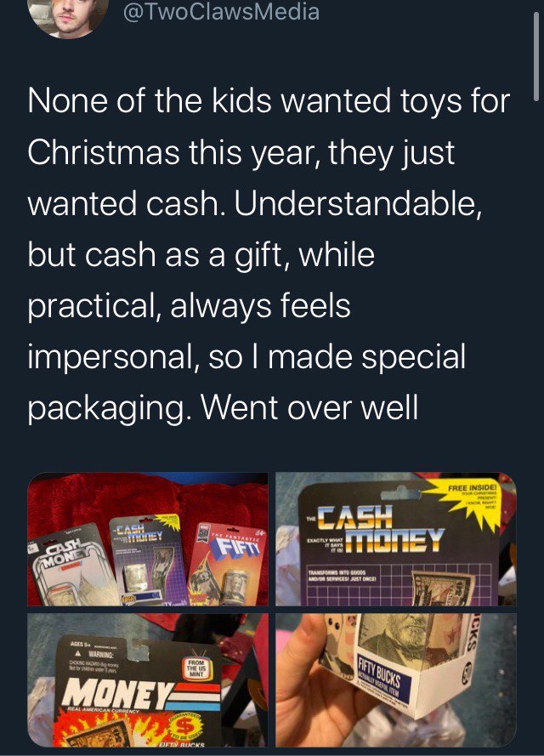544x756 pixels.
Task: Click the bill in the Cash Money photo
Action: pos(445,588)
